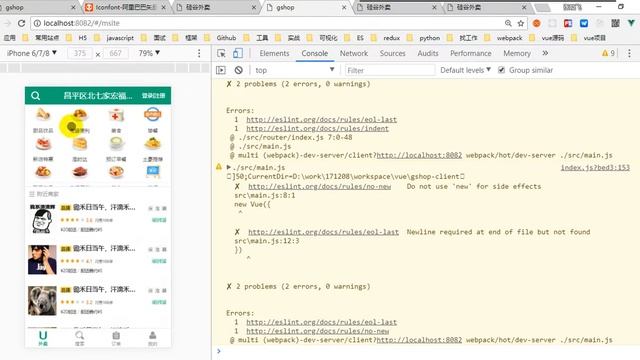Click the QR code extension icon
640x360 pixels.
[x=616, y=23]
